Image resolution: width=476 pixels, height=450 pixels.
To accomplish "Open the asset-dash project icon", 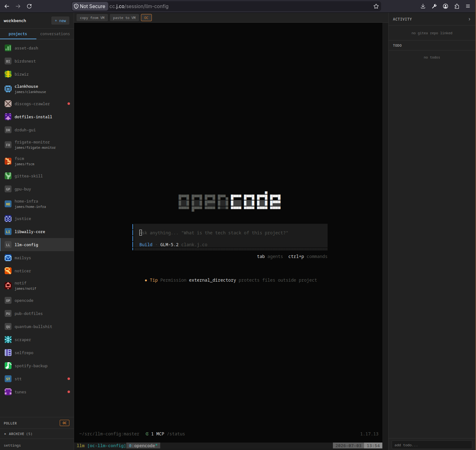I will 8,48.
